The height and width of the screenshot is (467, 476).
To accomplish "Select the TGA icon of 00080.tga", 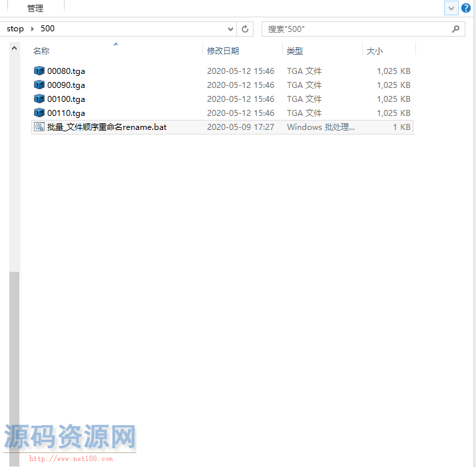I will pyautogui.click(x=39, y=71).
